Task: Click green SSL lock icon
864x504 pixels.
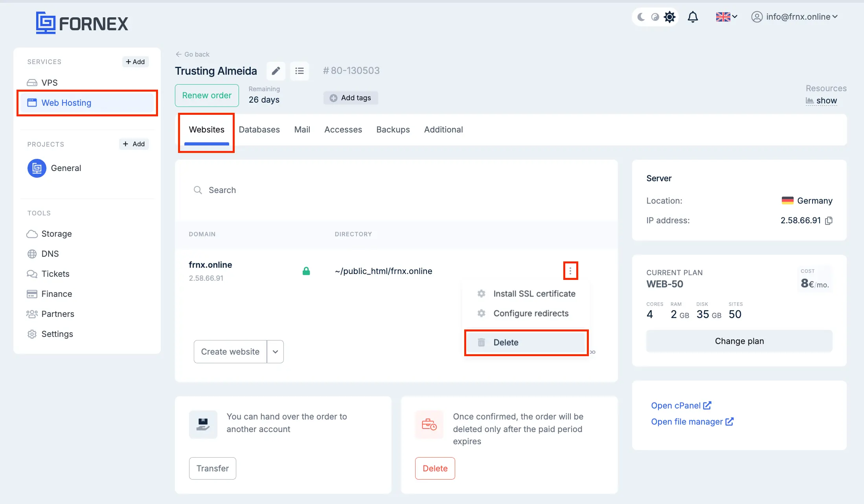Action: click(x=306, y=271)
